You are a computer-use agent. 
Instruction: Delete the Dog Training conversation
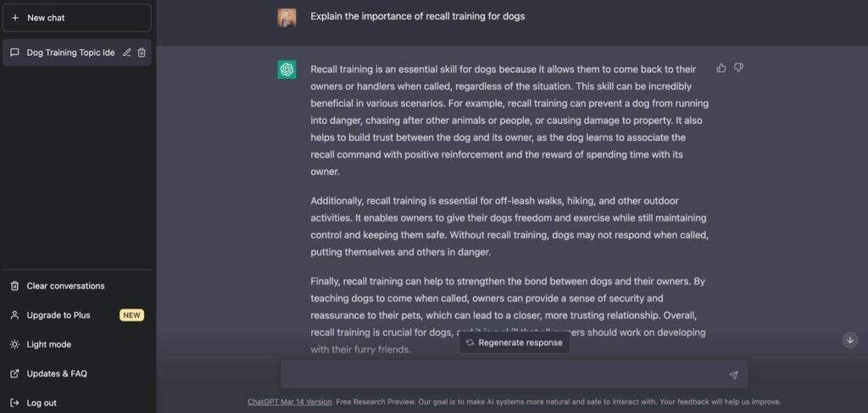point(142,53)
